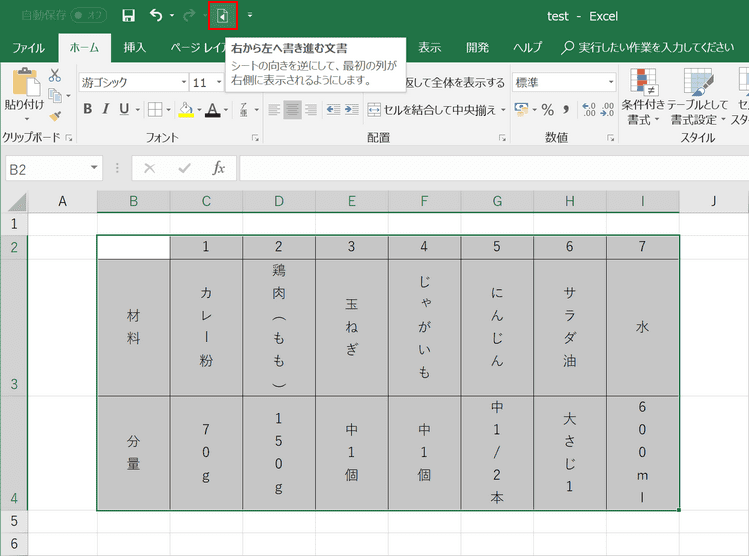Click the 貼り付け paste icon

[x=25, y=83]
